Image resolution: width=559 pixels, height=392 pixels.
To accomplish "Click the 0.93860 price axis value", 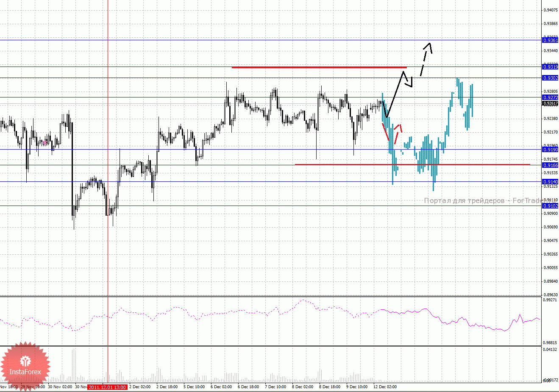I will 551,24.
